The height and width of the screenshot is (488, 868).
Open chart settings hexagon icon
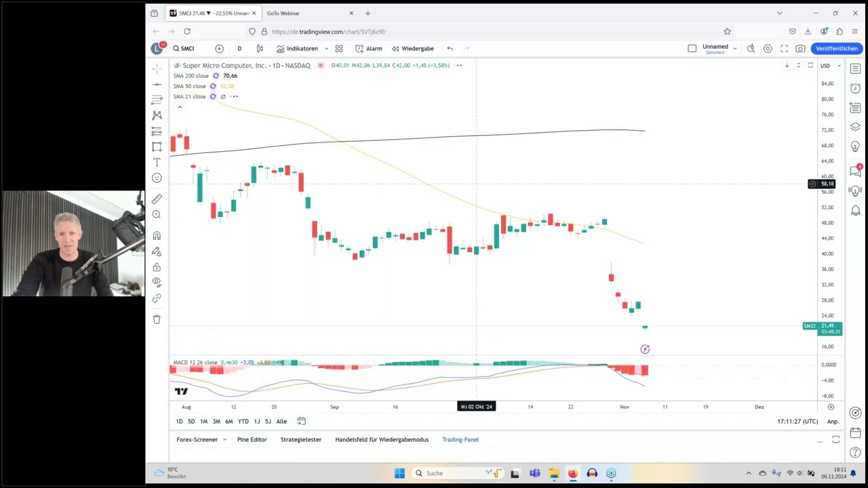click(768, 49)
